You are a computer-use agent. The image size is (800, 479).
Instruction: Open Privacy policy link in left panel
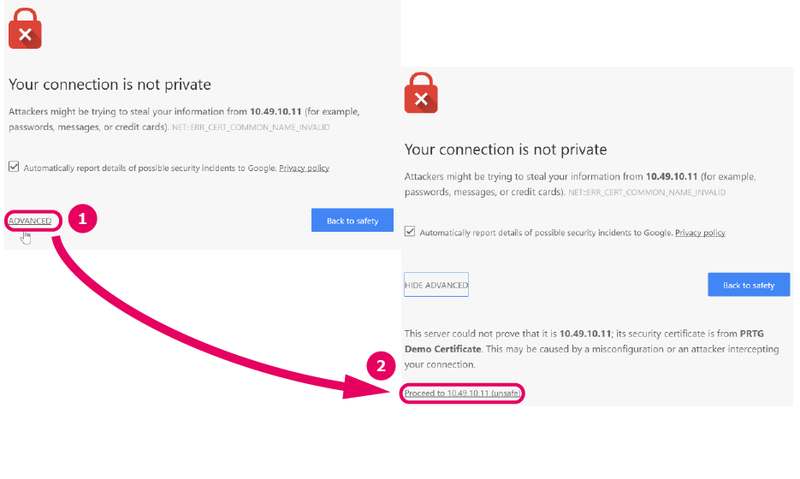(304, 168)
